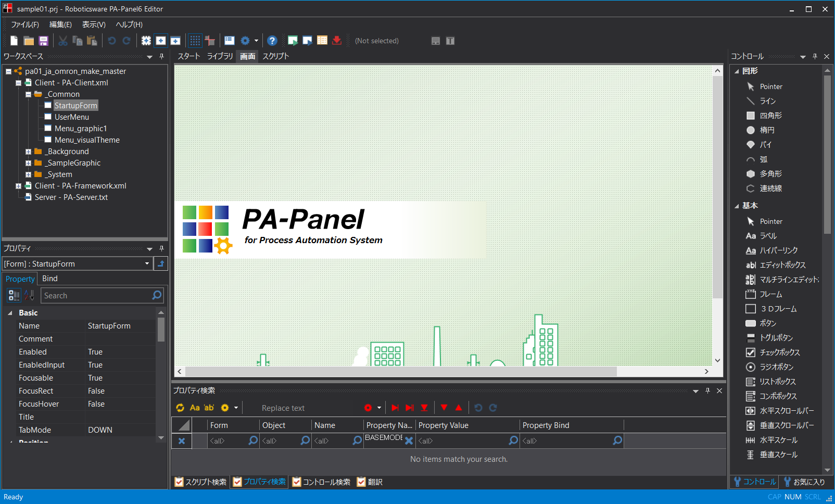Switch to the ライブラリ tab
835x504 pixels.
click(220, 56)
